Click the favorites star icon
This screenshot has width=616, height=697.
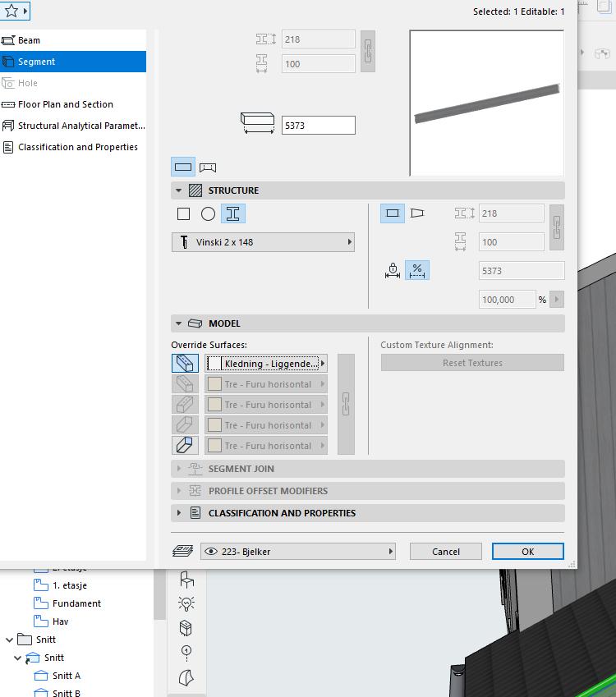11,11
